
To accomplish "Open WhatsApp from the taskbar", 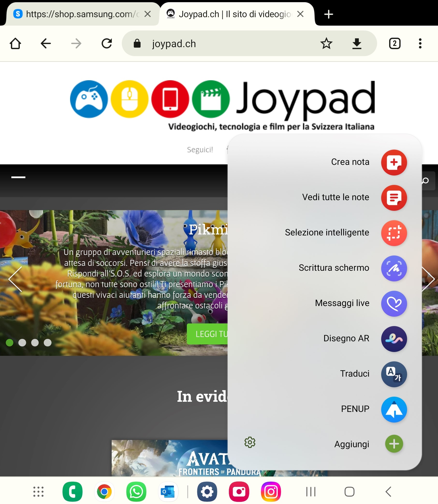I will point(136,491).
